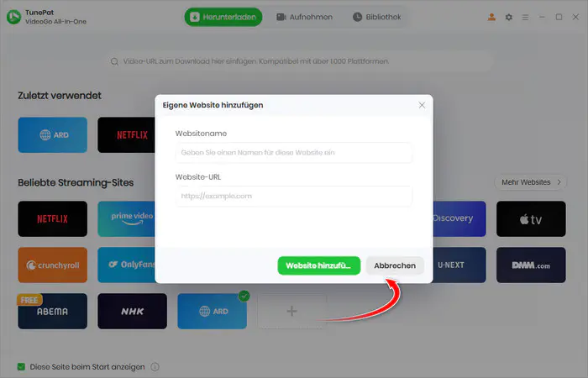Click the search magnifier icon
This screenshot has height=378, width=588.
[x=114, y=61]
